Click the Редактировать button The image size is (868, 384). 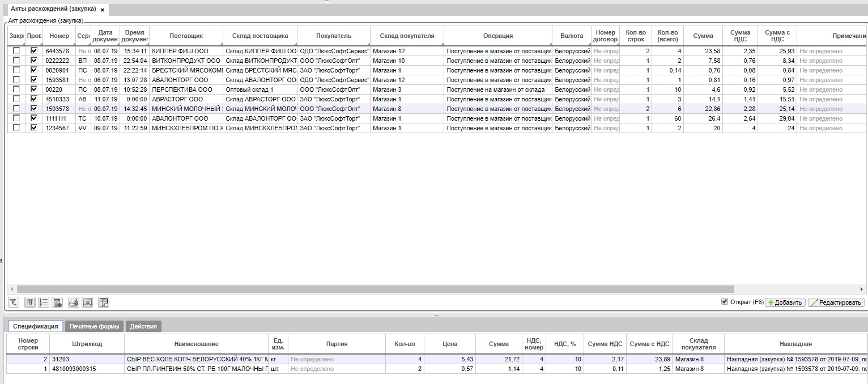(x=836, y=302)
